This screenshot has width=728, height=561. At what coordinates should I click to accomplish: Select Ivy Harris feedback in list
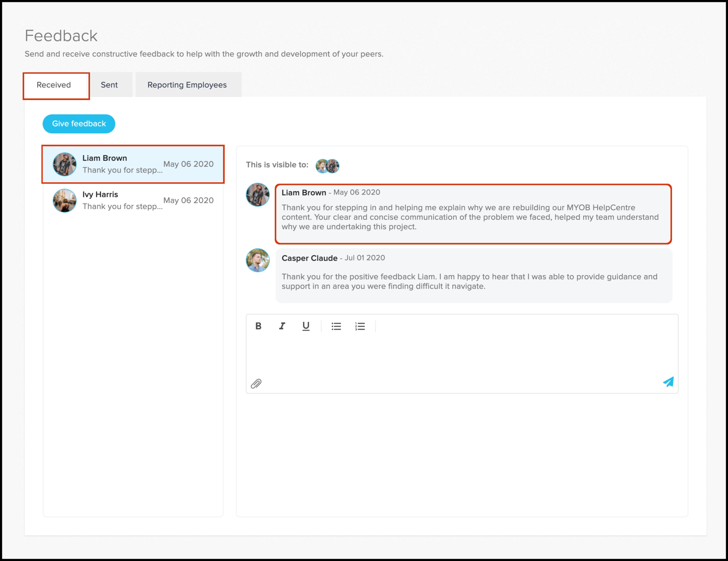[x=133, y=200]
